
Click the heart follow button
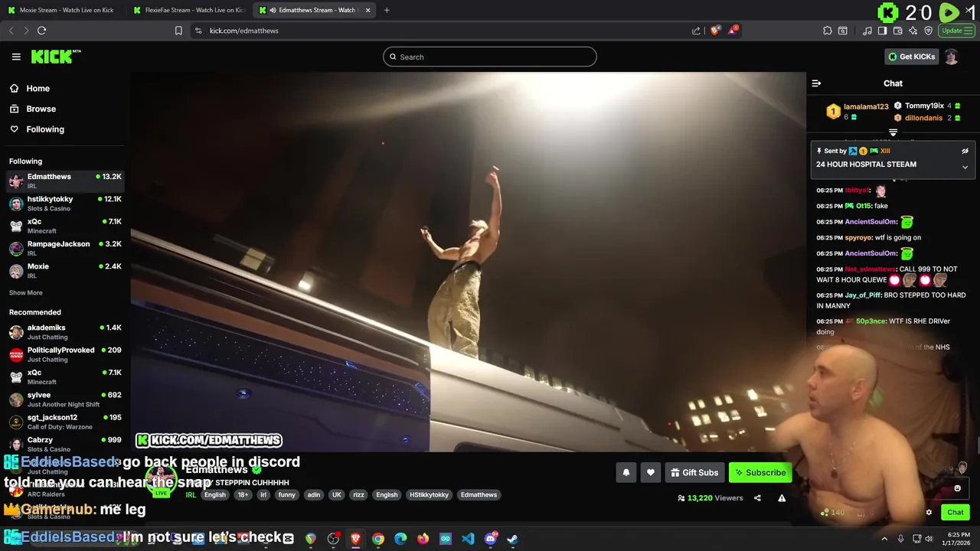click(x=651, y=473)
